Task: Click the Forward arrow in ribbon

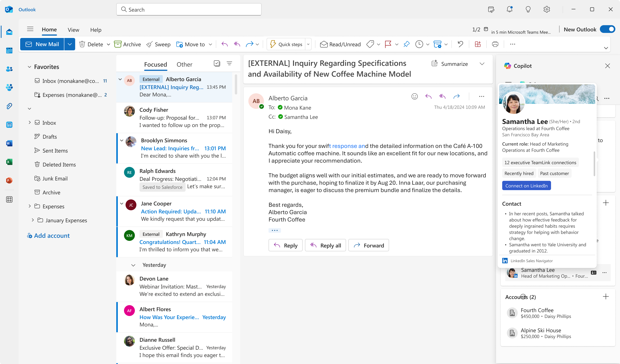Action: coord(250,44)
